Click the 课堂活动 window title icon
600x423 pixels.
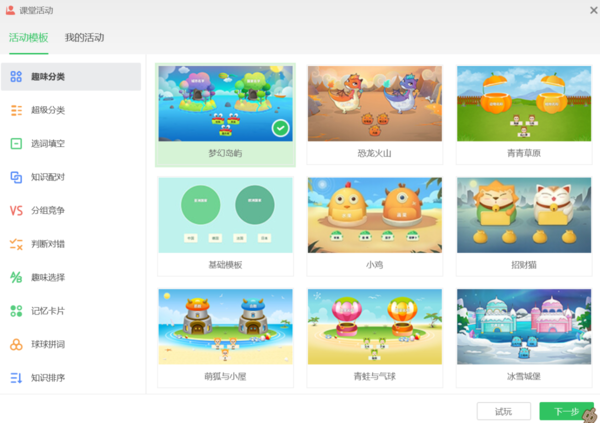pos(10,10)
